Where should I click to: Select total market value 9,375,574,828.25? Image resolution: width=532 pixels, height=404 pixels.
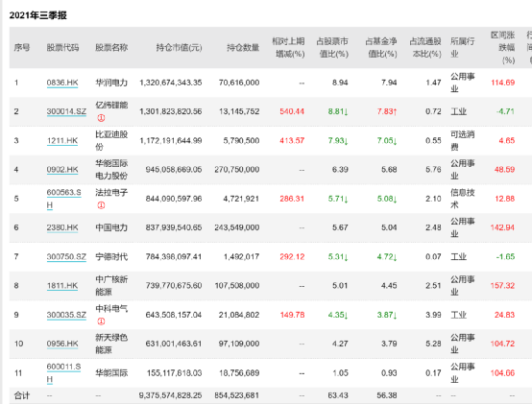pyautogui.click(x=170, y=395)
